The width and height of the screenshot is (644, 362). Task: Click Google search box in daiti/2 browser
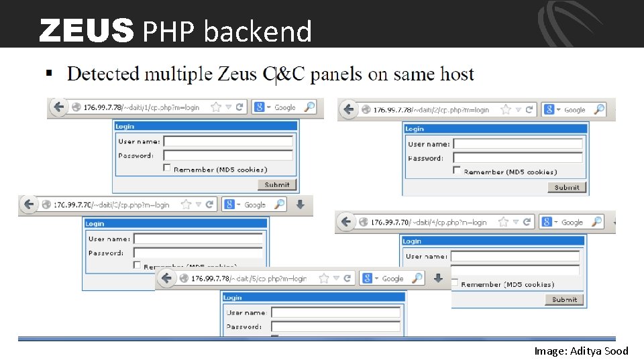click(x=575, y=109)
